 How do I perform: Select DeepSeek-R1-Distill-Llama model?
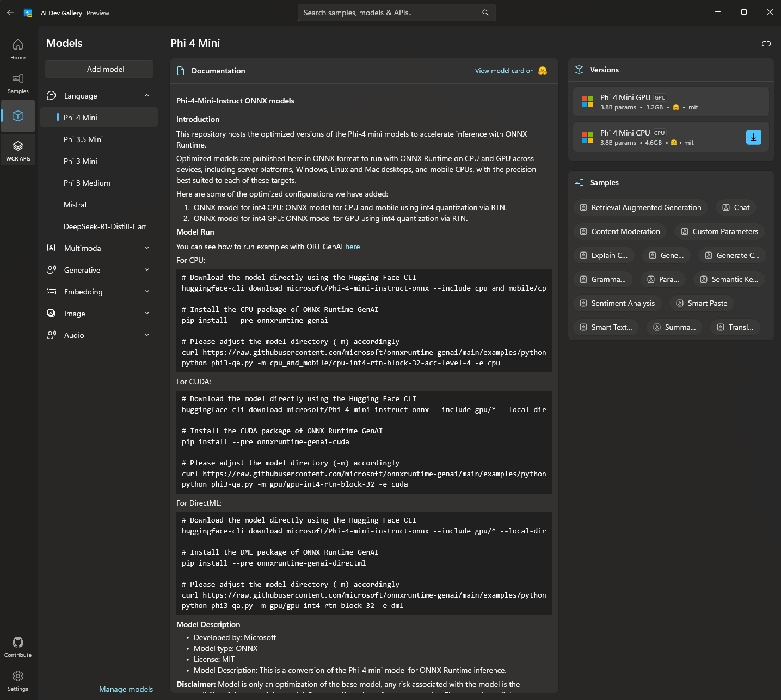click(x=99, y=226)
